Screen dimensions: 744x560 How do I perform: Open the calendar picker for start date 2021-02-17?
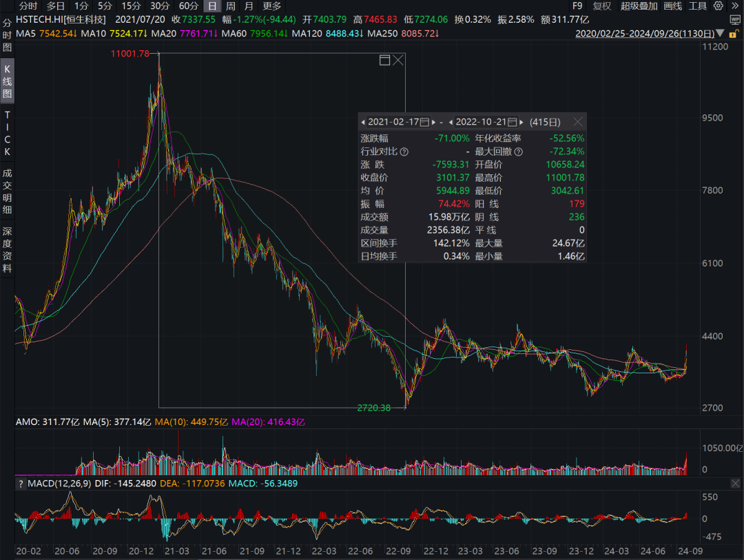point(424,123)
